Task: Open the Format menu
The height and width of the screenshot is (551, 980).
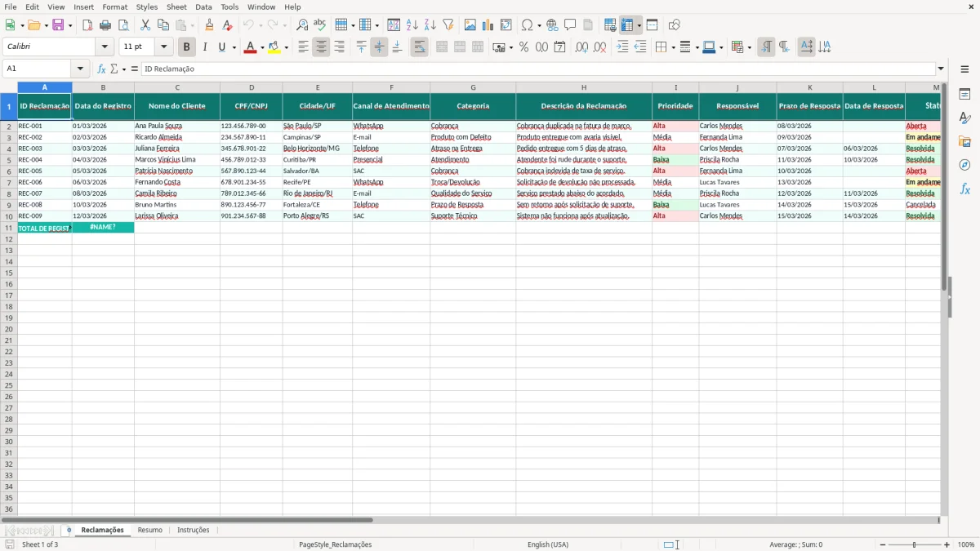Action: pyautogui.click(x=115, y=7)
